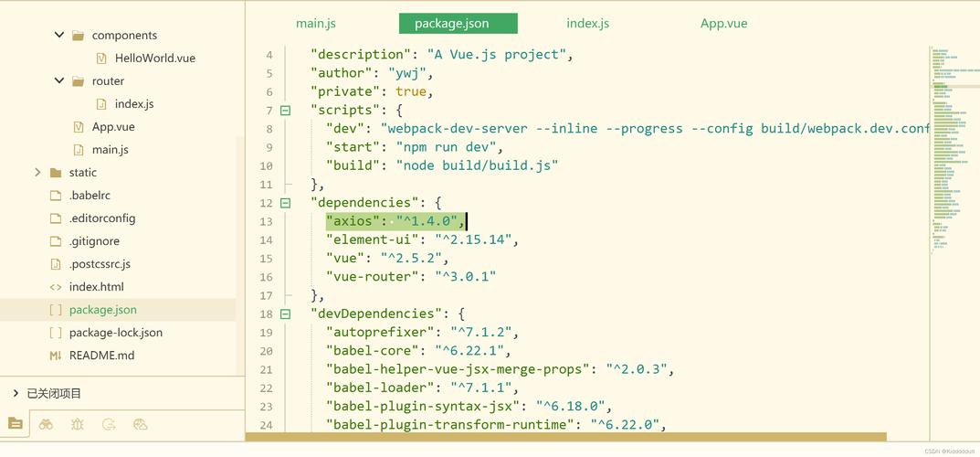980x457 pixels.
Task: Open index.html from the file tree
Action: [96, 287]
